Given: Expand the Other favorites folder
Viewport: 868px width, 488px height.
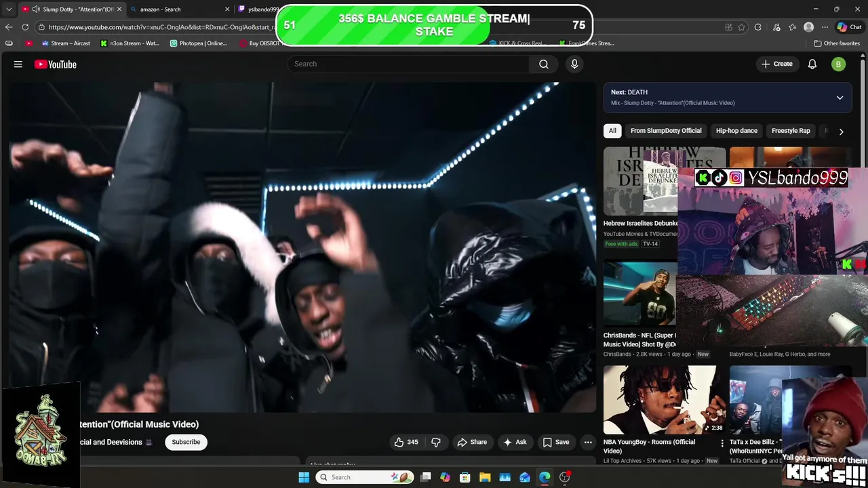Looking at the screenshot, I should (837, 43).
